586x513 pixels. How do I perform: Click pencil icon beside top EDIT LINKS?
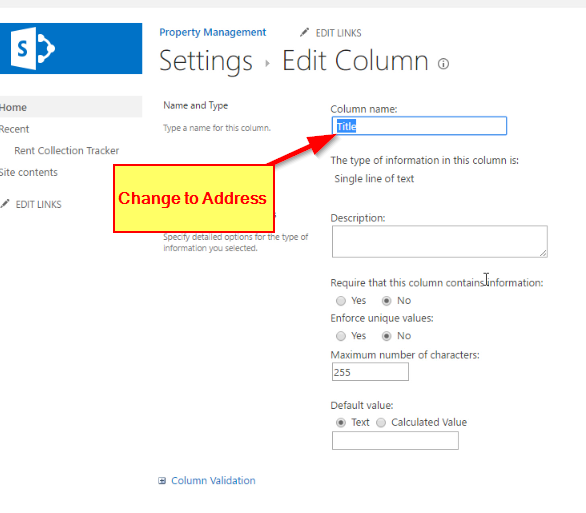coord(305,33)
